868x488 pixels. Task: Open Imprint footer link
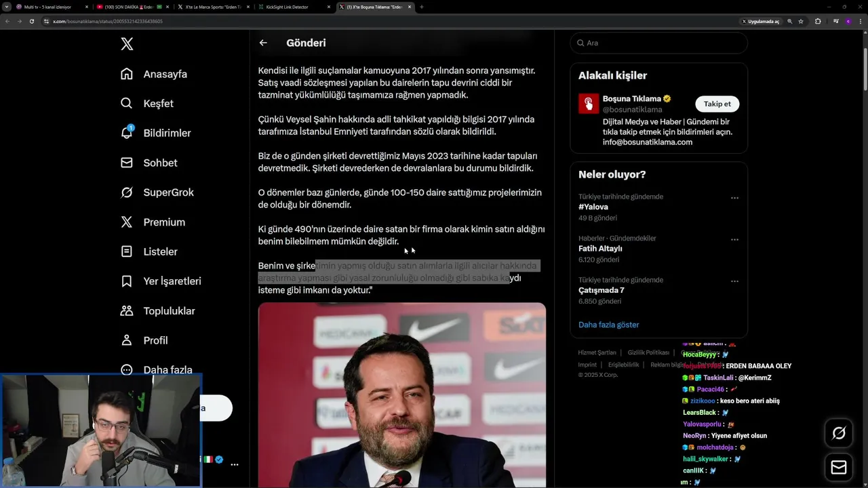click(x=587, y=365)
